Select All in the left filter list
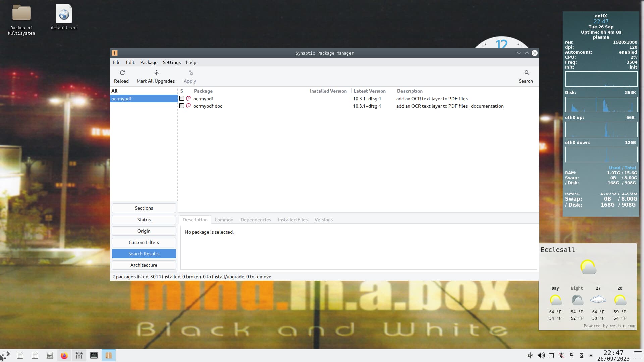 (144, 91)
